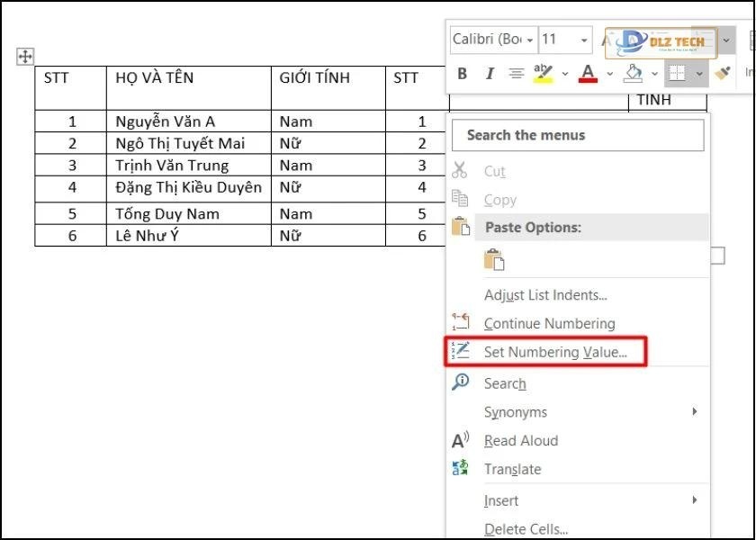
Task: Expand the font color dropdown arrow
Action: [609, 74]
